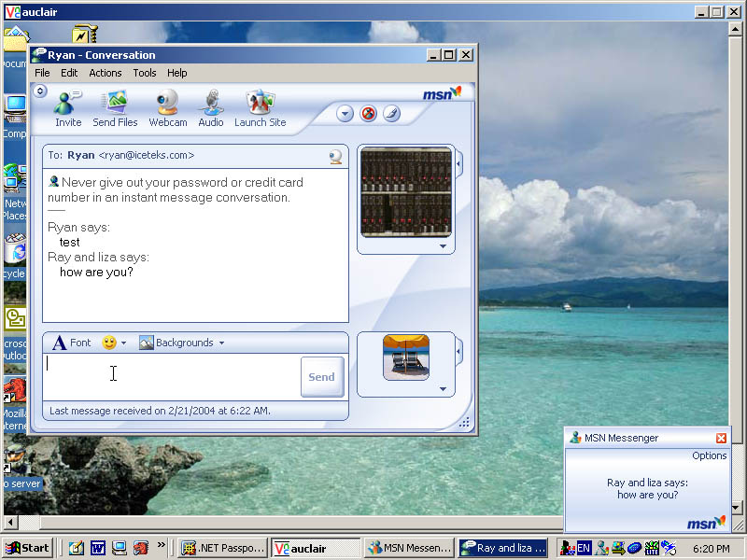Click the clock showing 6:20 PM
Viewport: 747px width, 560px height.
pos(711,549)
